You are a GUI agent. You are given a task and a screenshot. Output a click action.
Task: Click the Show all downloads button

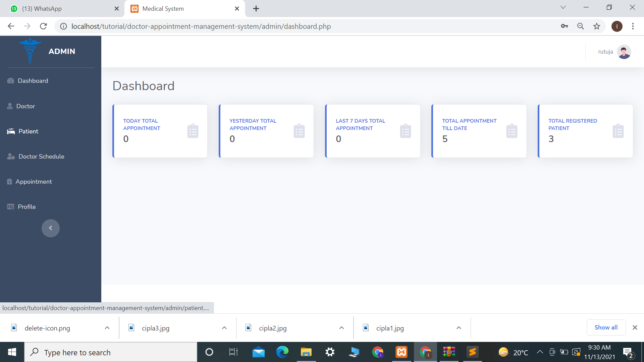[605, 327]
